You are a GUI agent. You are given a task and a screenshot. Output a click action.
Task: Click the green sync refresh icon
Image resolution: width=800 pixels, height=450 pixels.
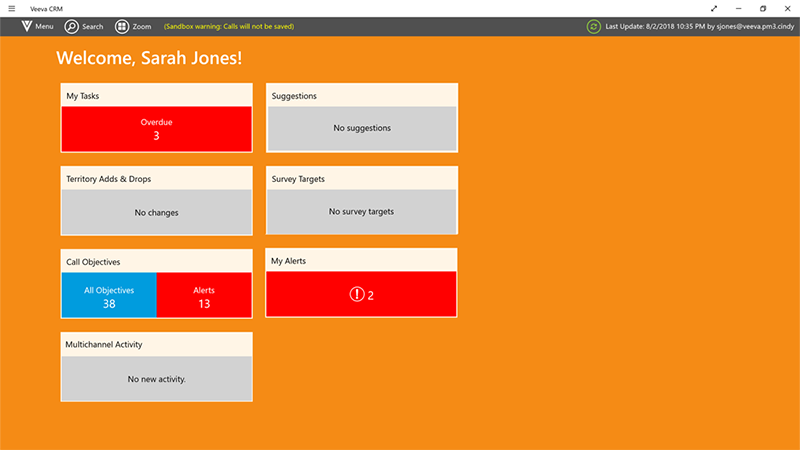coord(593,26)
